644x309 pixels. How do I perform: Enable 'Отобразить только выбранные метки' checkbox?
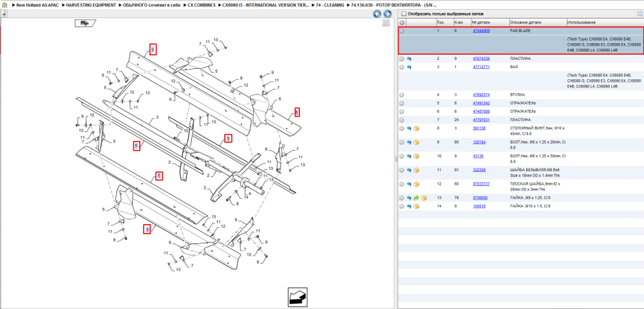403,14
